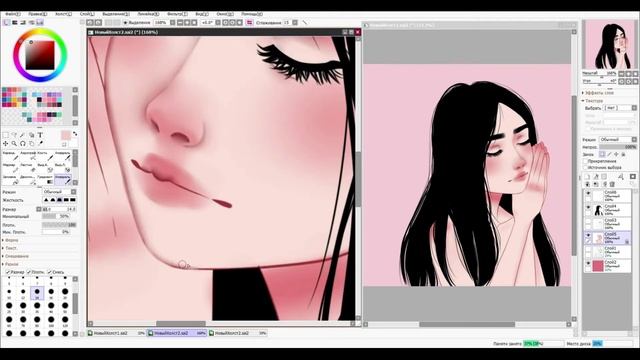
Task: Select the rectangular selection tool
Action: [x=6, y=135]
